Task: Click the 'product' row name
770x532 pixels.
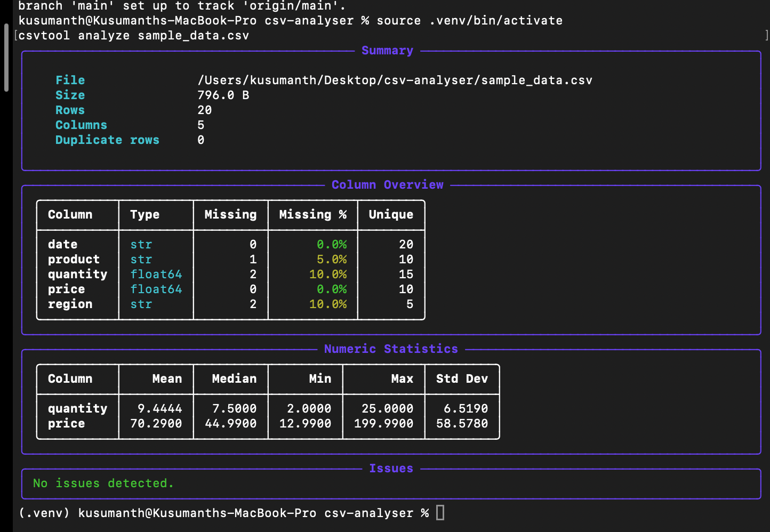Action: coord(74,260)
